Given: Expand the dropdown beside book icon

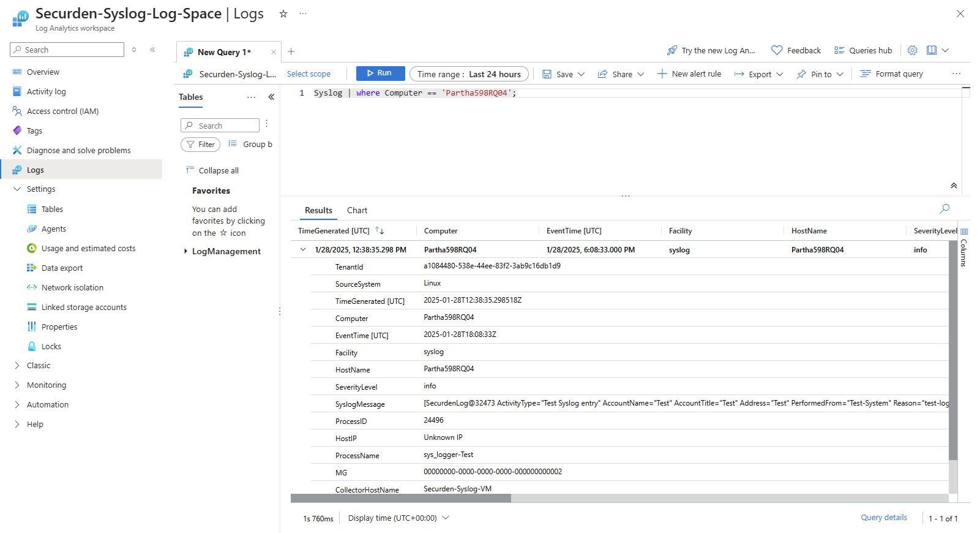Looking at the screenshot, I should [x=945, y=50].
